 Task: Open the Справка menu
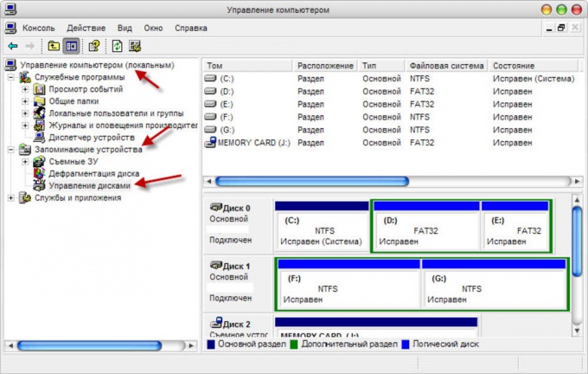click(x=190, y=27)
